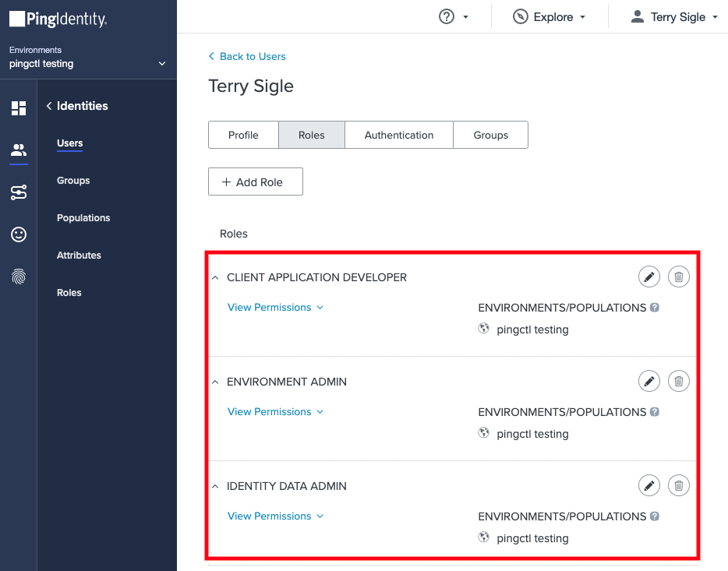Click the Add Role button
The image size is (728, 571).
255,182
